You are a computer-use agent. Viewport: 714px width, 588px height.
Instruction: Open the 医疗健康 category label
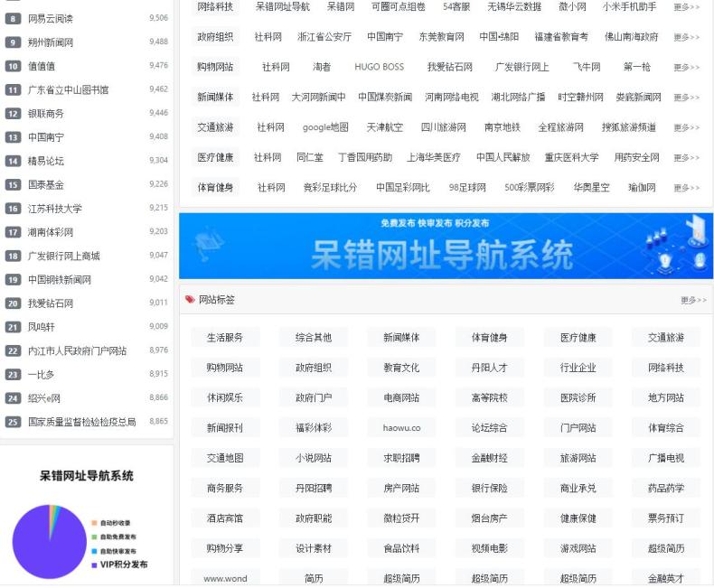[x=215, y=157]
